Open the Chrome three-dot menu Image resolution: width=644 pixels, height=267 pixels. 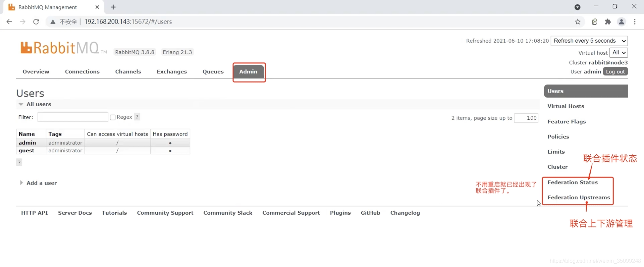(635, 22)
